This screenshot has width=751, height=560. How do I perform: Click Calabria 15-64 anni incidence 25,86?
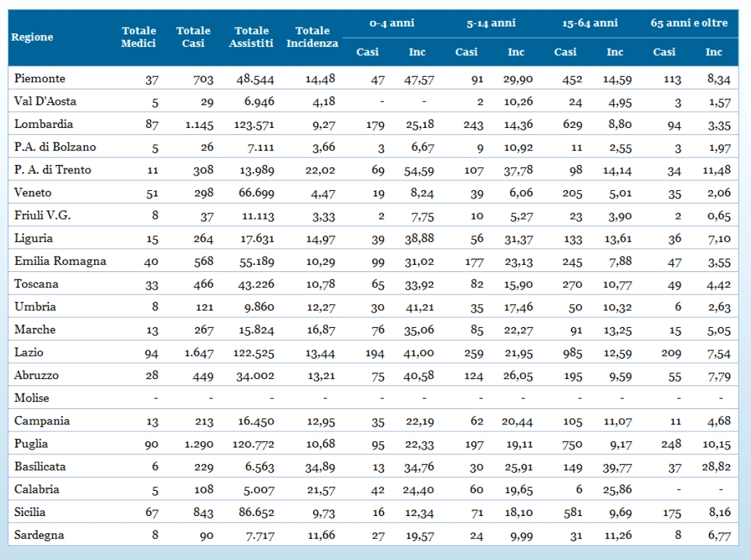click(x=617, y=491)
